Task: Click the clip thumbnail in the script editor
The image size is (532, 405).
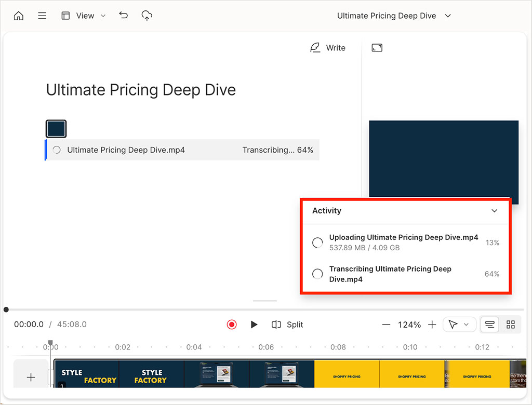Action: click(x=56, y=128)
